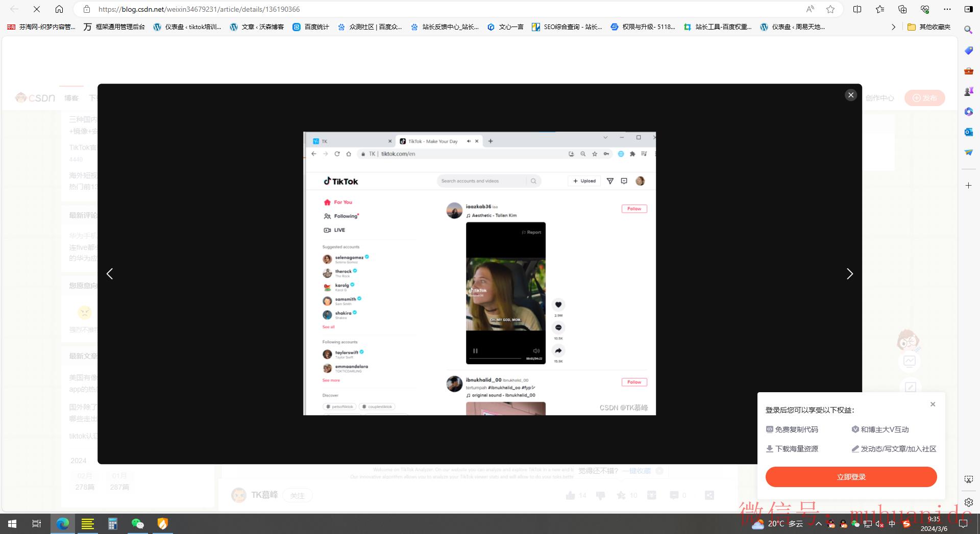Image resolution: width=980 pixels, height=534 pixels.
Task: Show hidden system tray icons
Action: click(x=819, y=524)
